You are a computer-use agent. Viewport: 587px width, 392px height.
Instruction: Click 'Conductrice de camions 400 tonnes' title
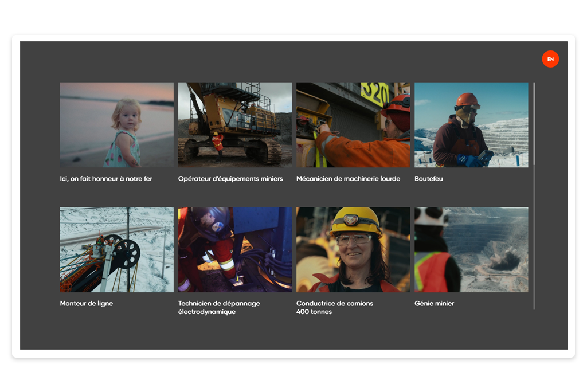point(334,308)
